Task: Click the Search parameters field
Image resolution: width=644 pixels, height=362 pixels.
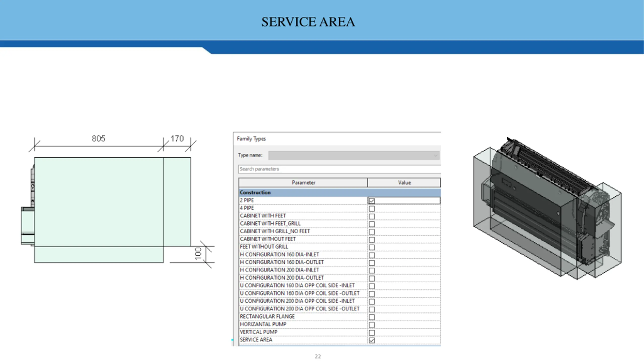Action: point(339,169)
